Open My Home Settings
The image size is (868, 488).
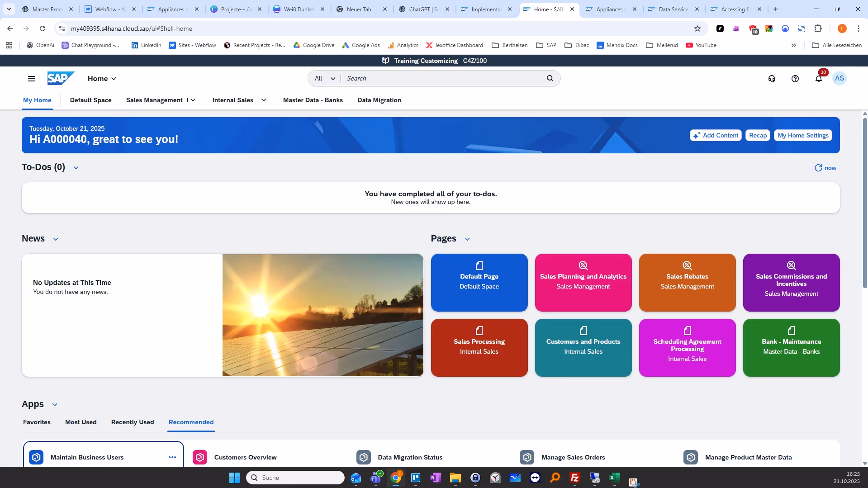pos(802,135)
